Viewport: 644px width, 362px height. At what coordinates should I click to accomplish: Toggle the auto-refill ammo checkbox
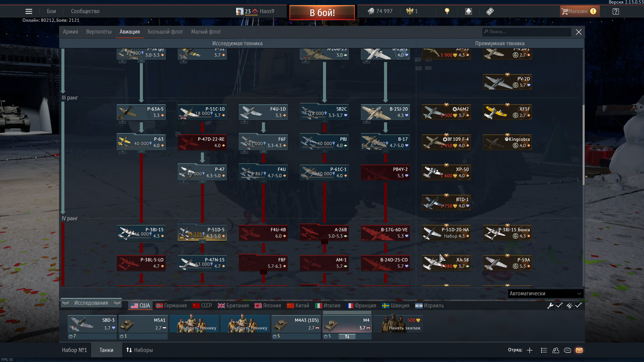click(578, 306)
